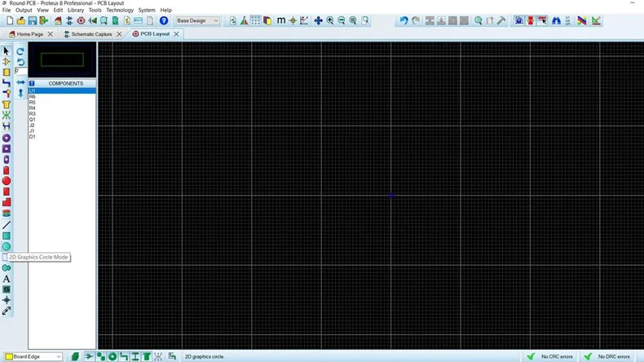Activate the 2D graphics text tool
Image resolution: width=644 pixels, height=362 pixels.
pos(7,279)
